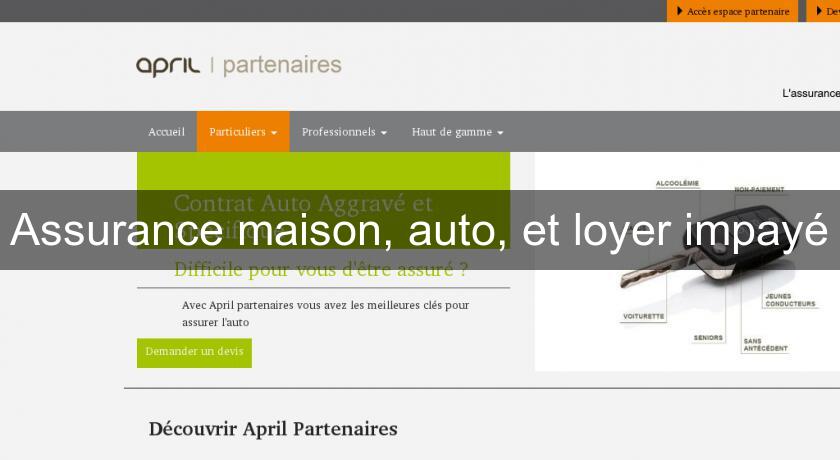Viewport: 840px width, 460px height.
Task: Expand the Haut de gamme dropdown arrow
Action: click(500, 133)
